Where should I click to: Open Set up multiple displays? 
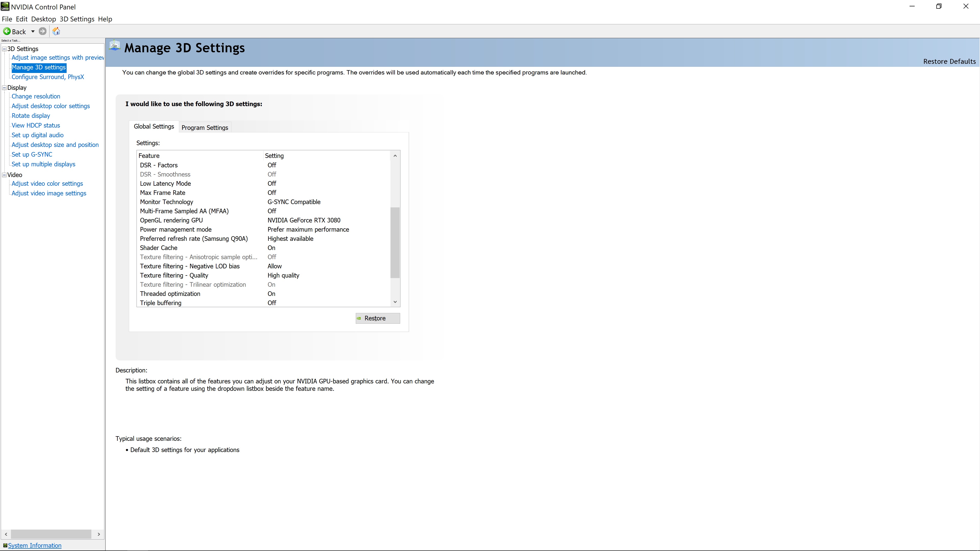[x=43, y=164]
